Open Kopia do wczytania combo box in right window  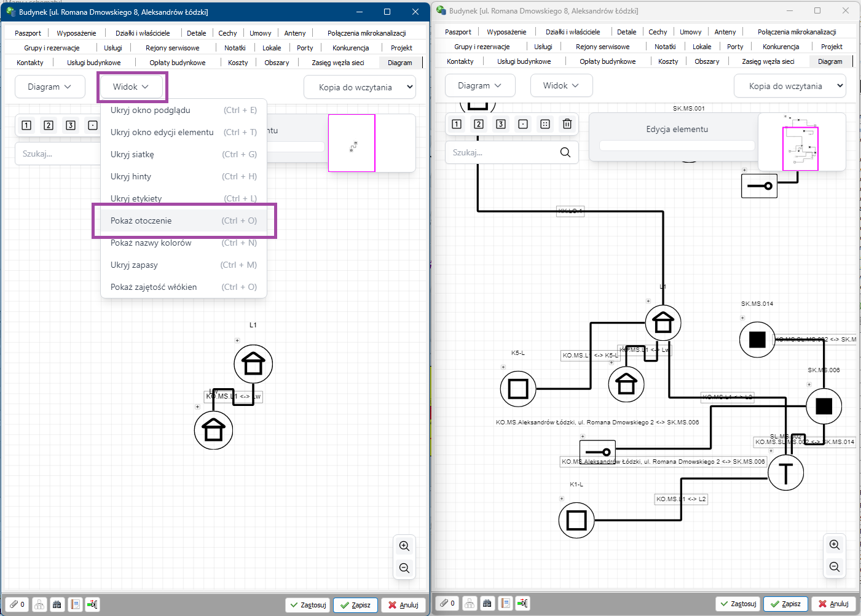tap(789, 86)
